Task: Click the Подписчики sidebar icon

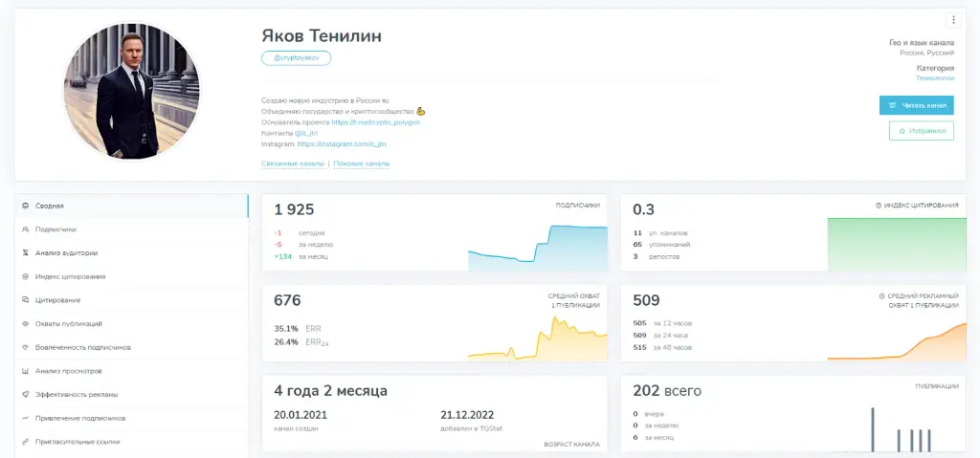Action: 26,229
